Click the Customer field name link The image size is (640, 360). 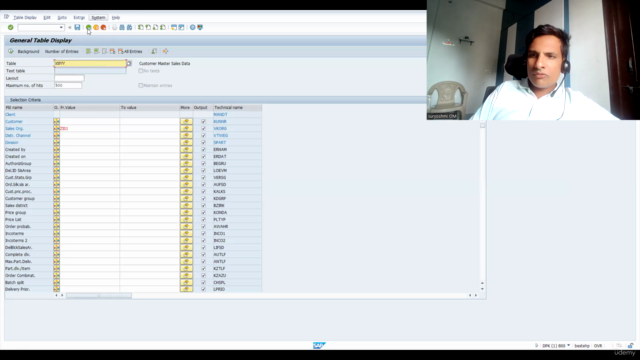pyautogui.click(x=14, y=121)
